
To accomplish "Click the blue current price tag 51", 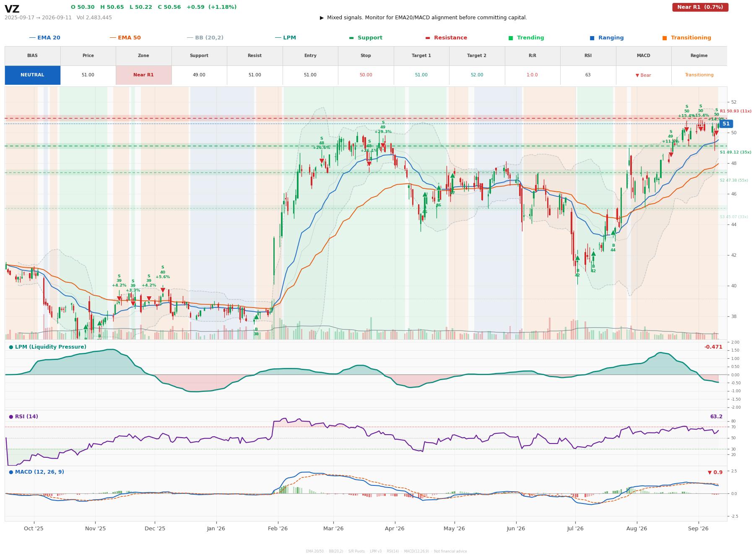I will (x=726, y=124).
